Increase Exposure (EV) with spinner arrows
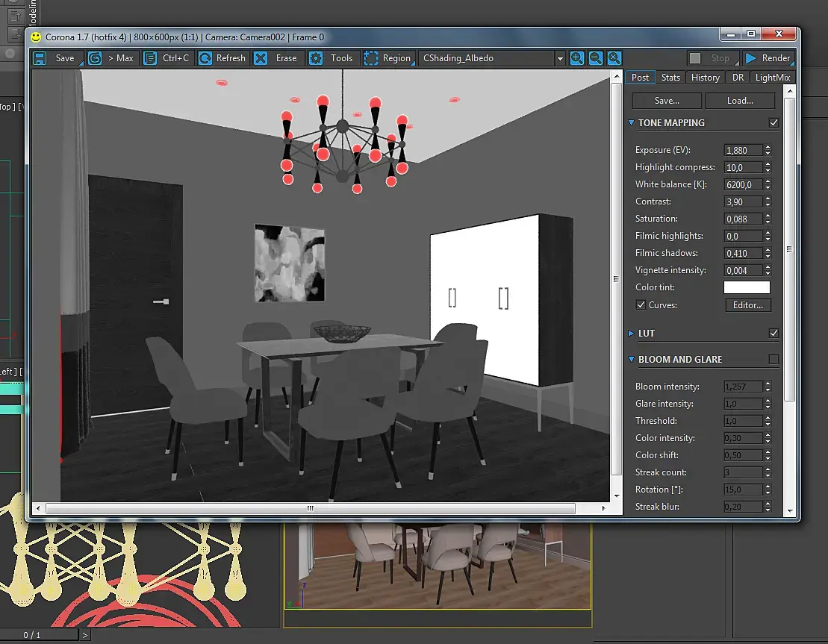Viewport: 828px width, 644px height. pyautogui.click(x=768, y=147)
